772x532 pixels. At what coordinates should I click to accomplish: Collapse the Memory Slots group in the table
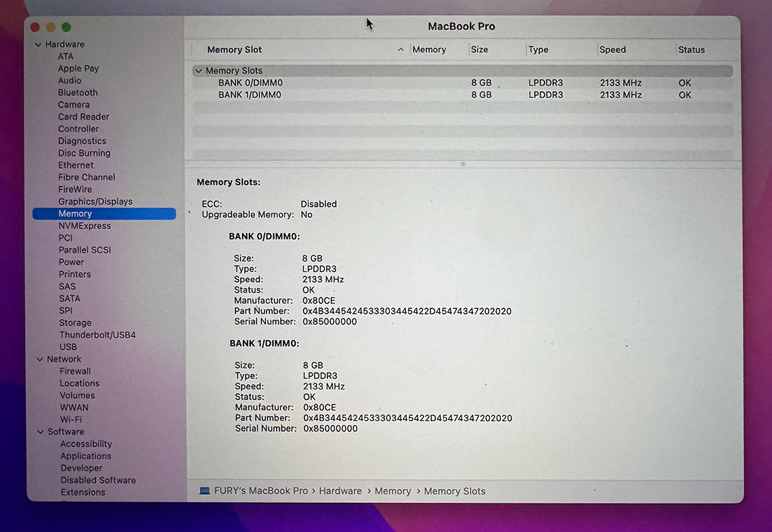[199, 70]
